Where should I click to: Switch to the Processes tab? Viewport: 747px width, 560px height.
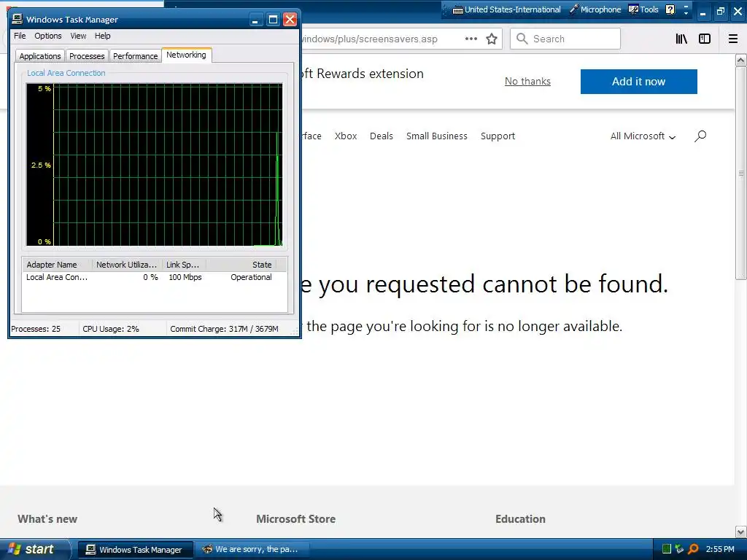pyautogui.click(x=87, y=55)
